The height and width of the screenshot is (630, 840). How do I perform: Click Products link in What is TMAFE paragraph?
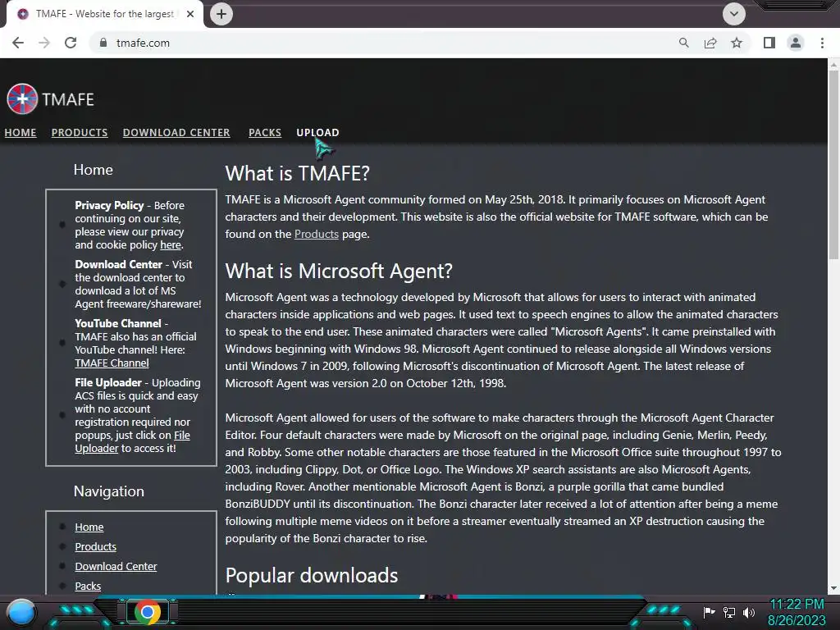(x=317, y=234)
